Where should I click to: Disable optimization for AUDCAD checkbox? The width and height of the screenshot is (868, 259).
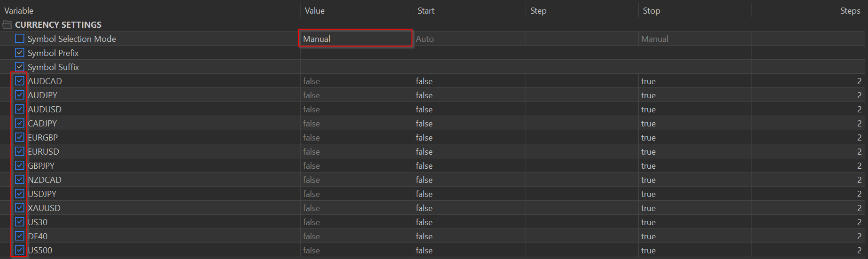[19, 81]
